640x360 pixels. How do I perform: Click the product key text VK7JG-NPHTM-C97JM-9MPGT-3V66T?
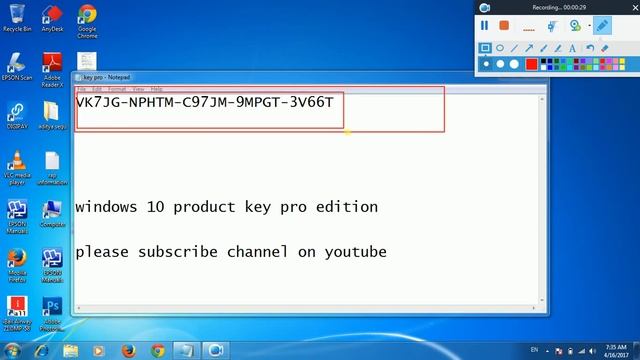point(204,102)
